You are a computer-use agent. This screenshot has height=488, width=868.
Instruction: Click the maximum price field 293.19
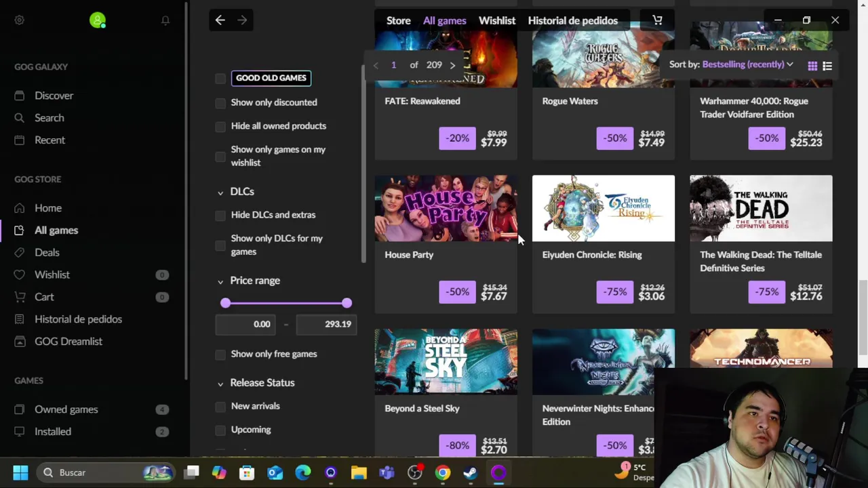pyautogui.click(x=327, y=324)
